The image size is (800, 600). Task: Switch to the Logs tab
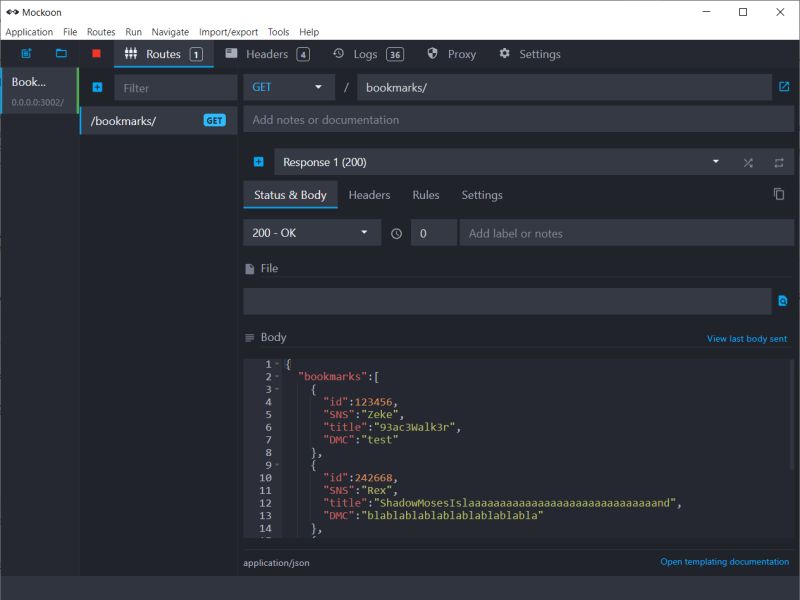(363, 54)
